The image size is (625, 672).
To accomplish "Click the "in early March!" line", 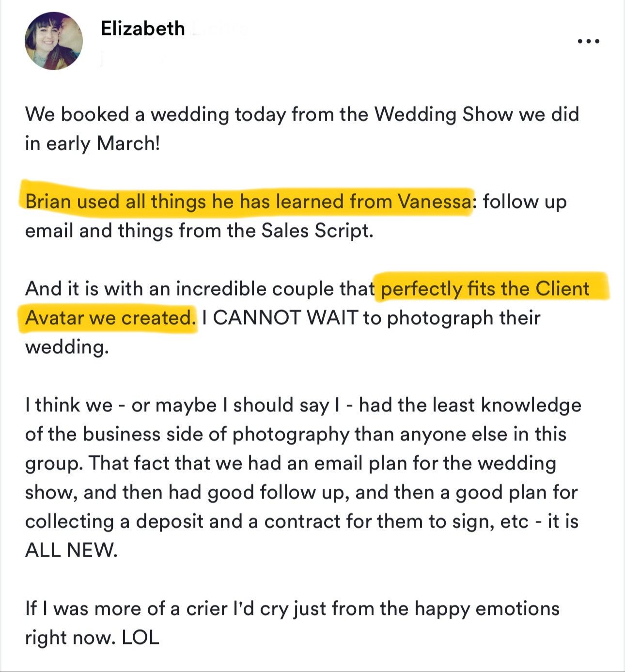I will 92,143.
